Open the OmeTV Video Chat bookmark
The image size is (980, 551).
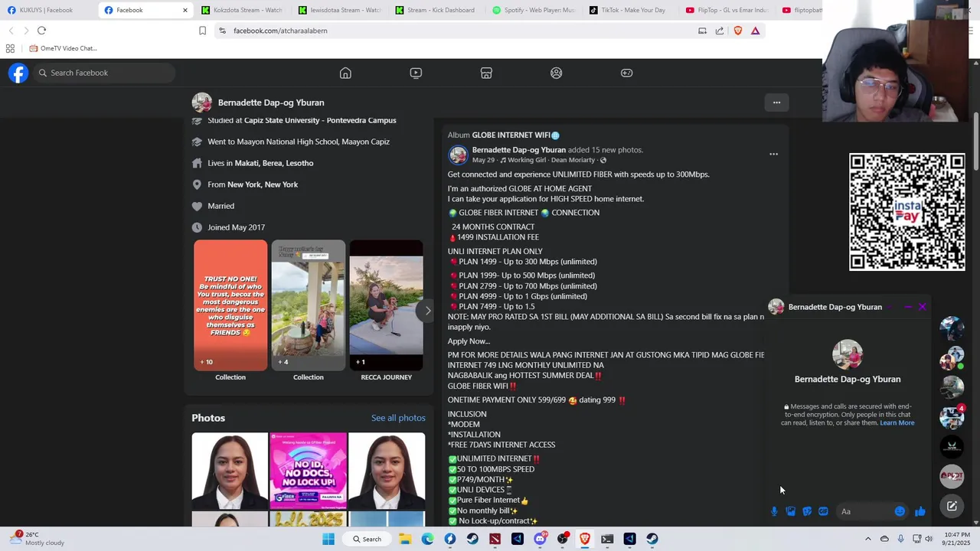[x=63, y=48]
